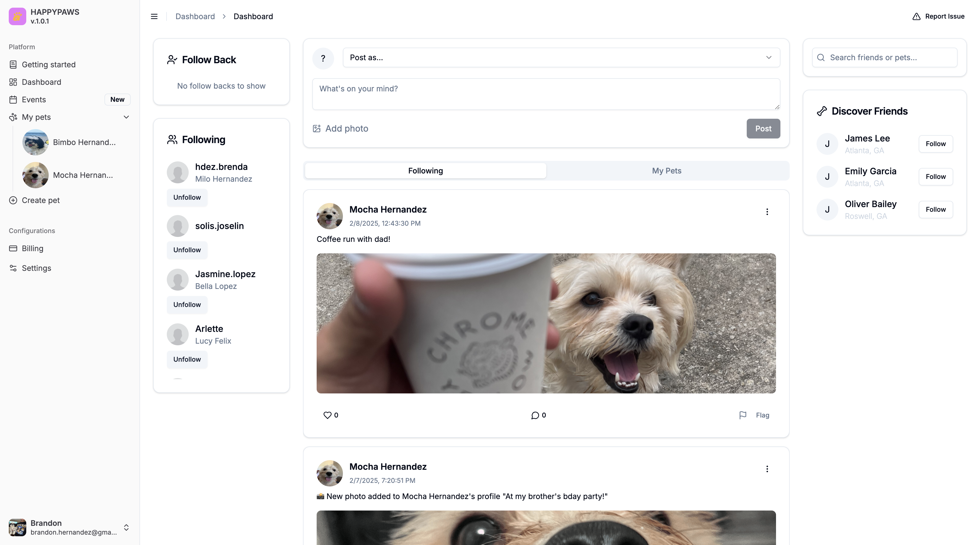Screen dimensions: 980x545
Task: Click James Lee's J avatar
Action: pyautogui.click(x=827, y=144)
